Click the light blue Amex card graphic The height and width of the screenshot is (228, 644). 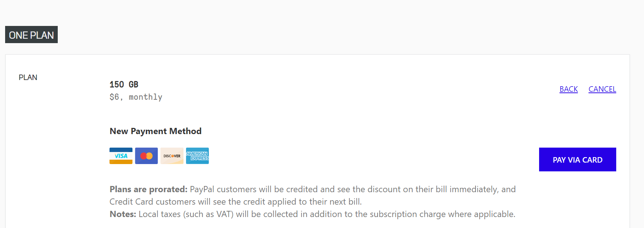(197, 156)
